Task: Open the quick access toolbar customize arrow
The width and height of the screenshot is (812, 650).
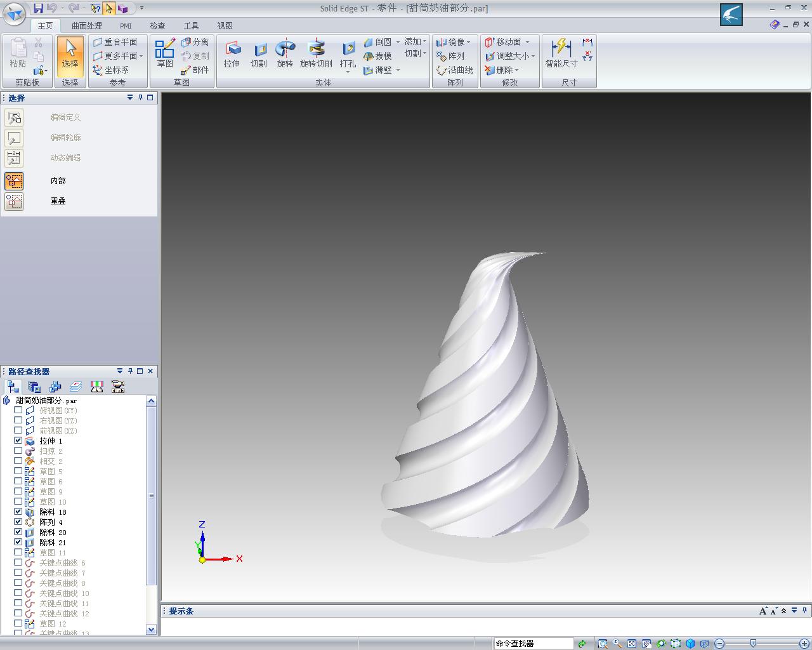Action: [141, 8]
